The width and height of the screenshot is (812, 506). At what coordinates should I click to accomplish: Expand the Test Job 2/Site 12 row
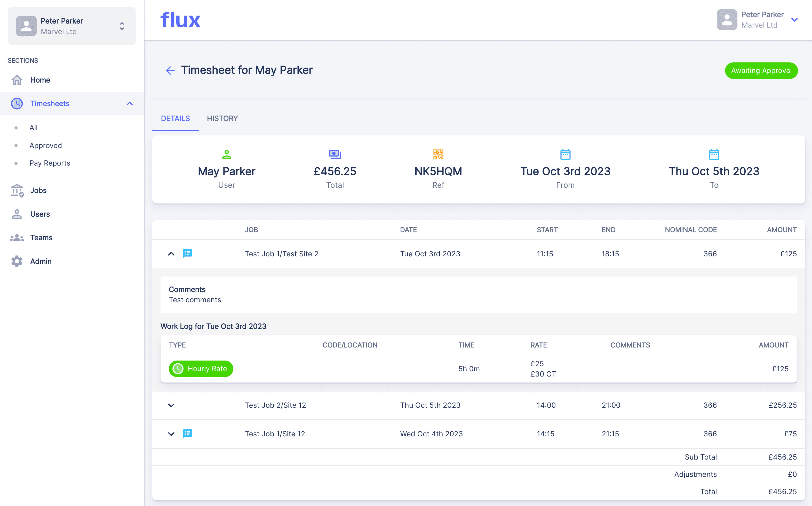pos(171,405)
